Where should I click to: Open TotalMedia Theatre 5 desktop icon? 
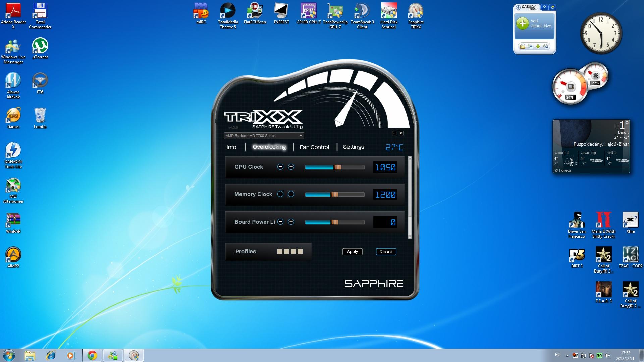pyautogui.click(x=228, y=16)
